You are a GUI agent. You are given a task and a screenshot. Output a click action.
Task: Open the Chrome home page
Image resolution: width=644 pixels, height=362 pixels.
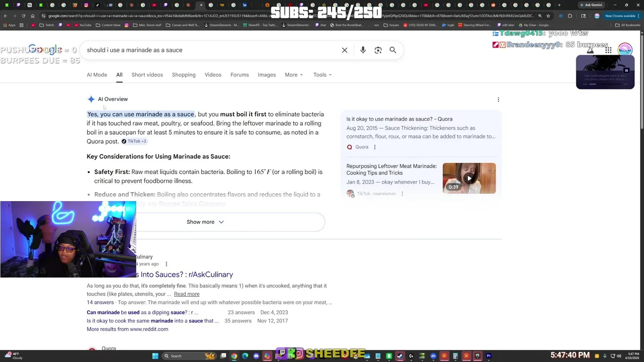(32, 16)
